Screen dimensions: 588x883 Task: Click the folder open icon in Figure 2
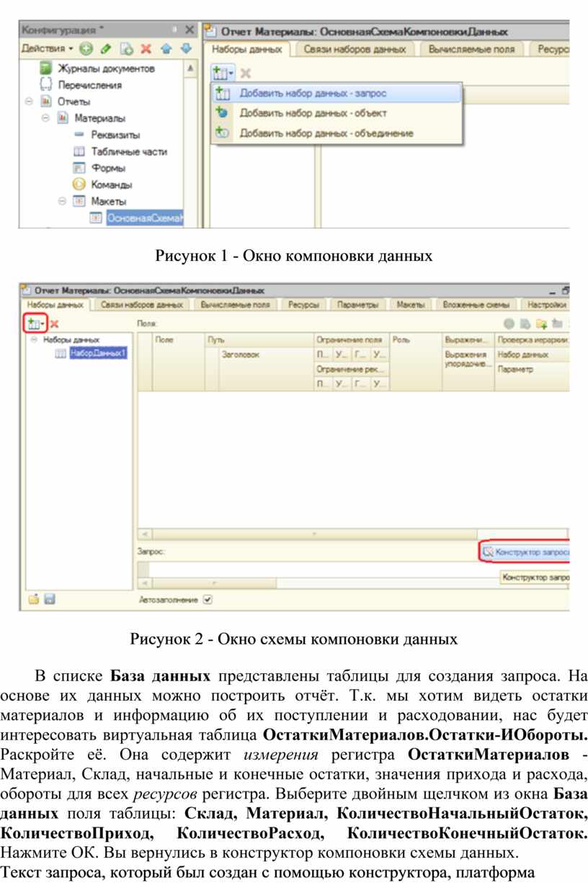click(x=33, y=599)
